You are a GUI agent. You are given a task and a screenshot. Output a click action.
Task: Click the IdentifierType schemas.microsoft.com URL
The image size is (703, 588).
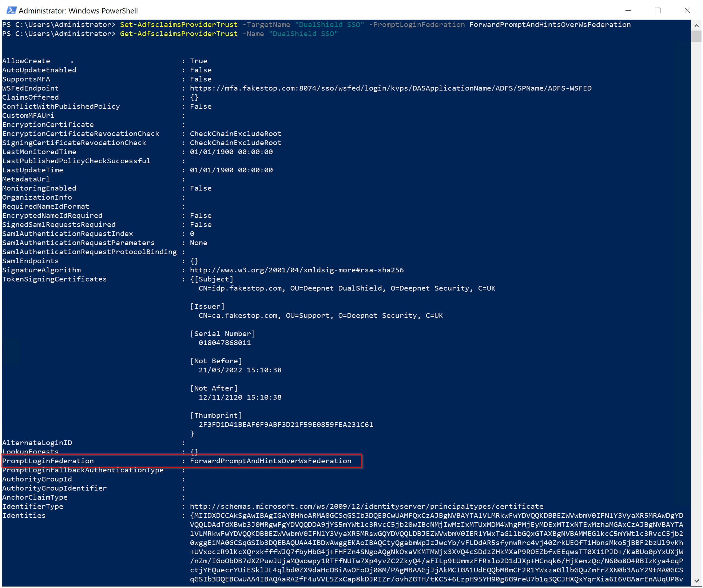(x=366, y=507)
